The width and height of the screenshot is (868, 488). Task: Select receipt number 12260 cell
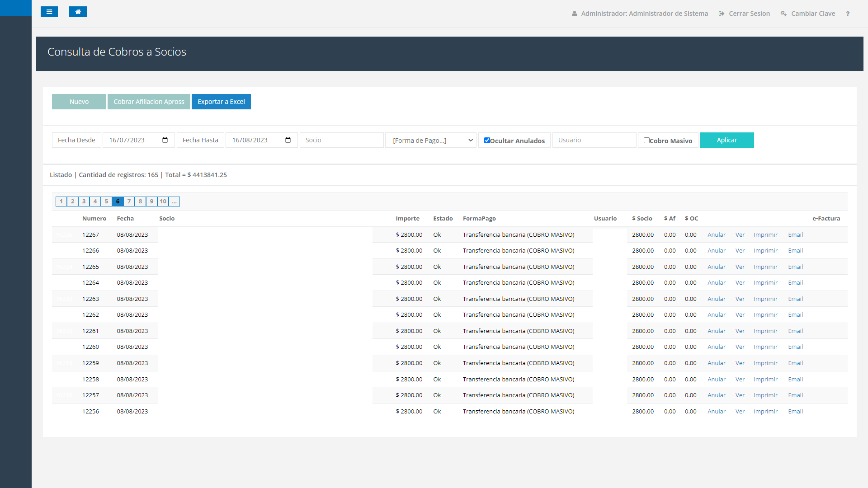click(x=90, y=347)
